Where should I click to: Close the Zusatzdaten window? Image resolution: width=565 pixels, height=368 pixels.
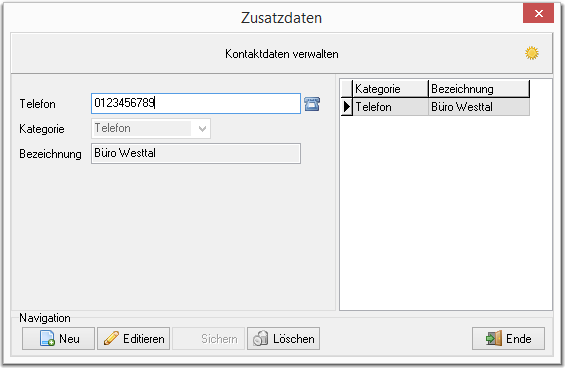[x=538, y=13]
